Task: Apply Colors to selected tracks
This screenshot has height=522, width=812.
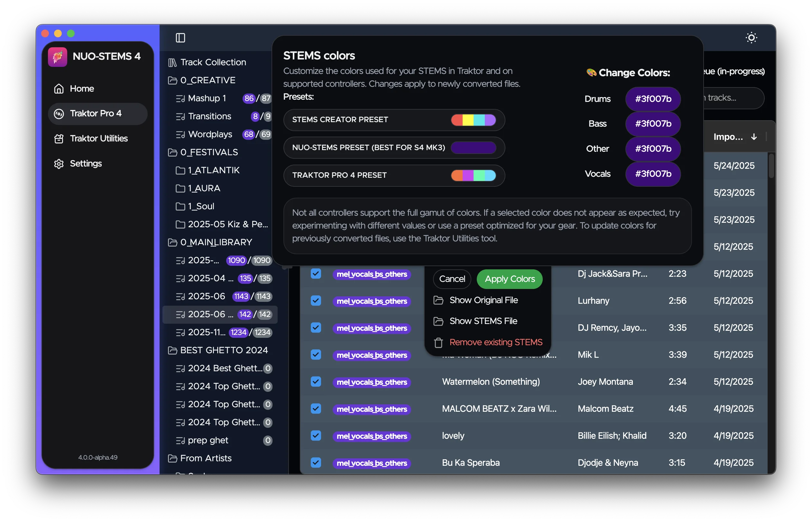Action: pos(510,279)
